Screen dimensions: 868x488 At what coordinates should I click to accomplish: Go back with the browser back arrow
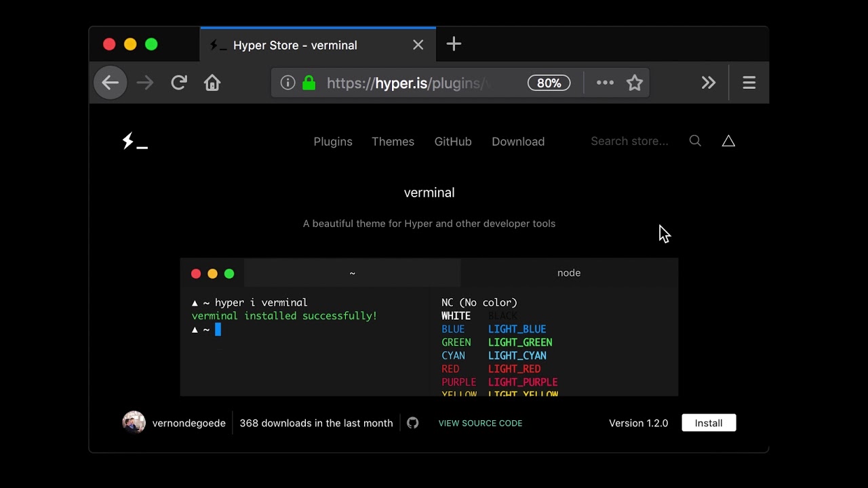click(110, 83)
